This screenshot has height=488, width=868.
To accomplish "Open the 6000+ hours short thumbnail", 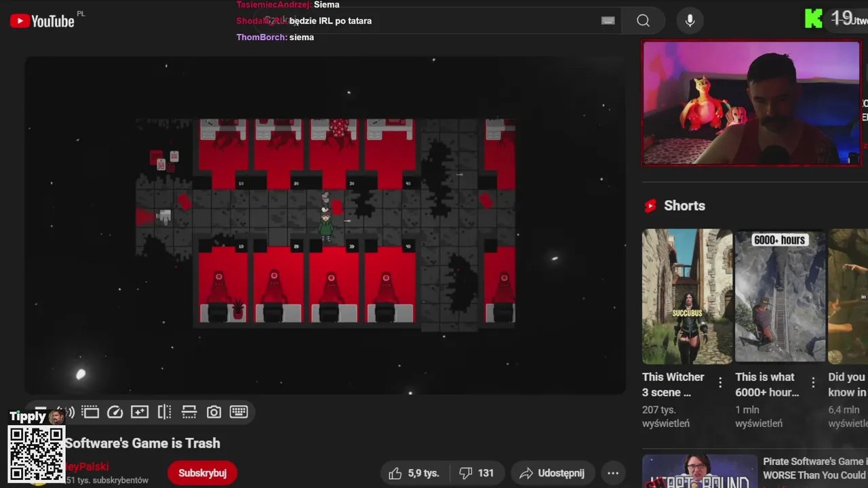I will coord(780,296).
